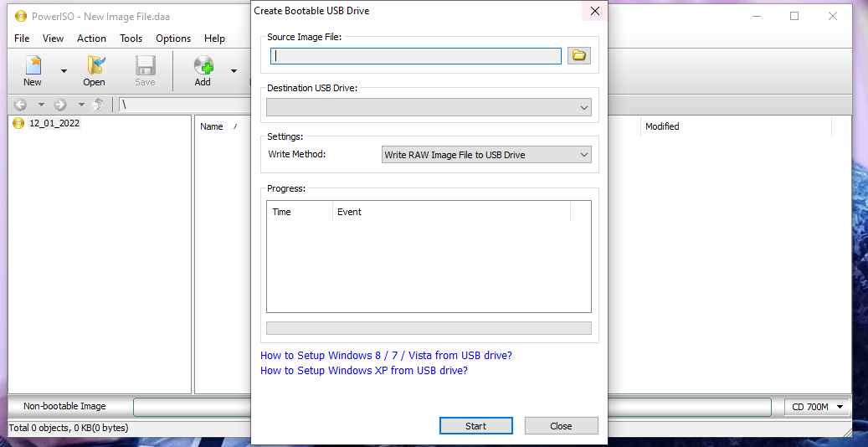Image resolution: width=868 pixels, height=447 pixels.
Task: Click the Non-bootable Image status label
Action: 64,406
